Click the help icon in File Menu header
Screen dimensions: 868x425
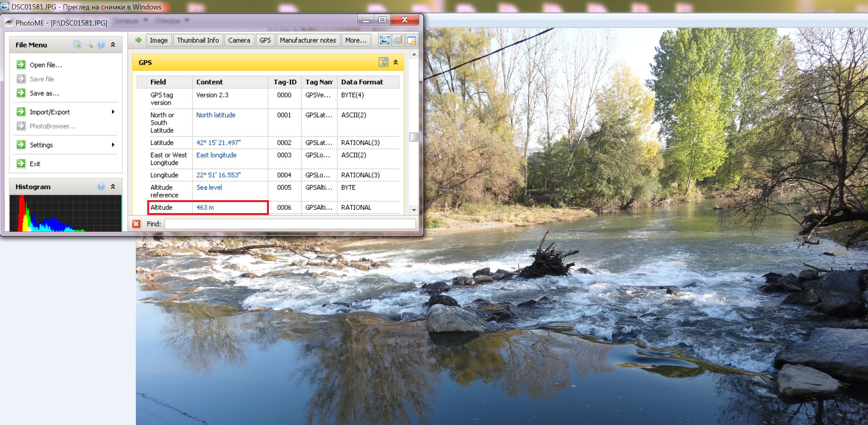point(101,44)
